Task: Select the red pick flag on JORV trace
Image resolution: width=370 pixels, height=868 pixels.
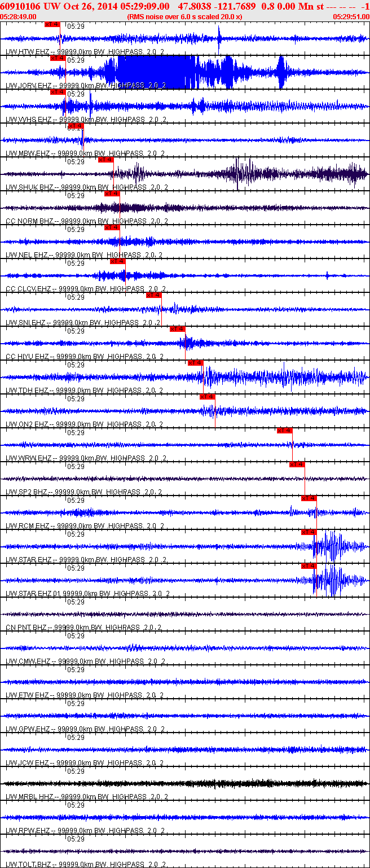Action: (58, 58)
